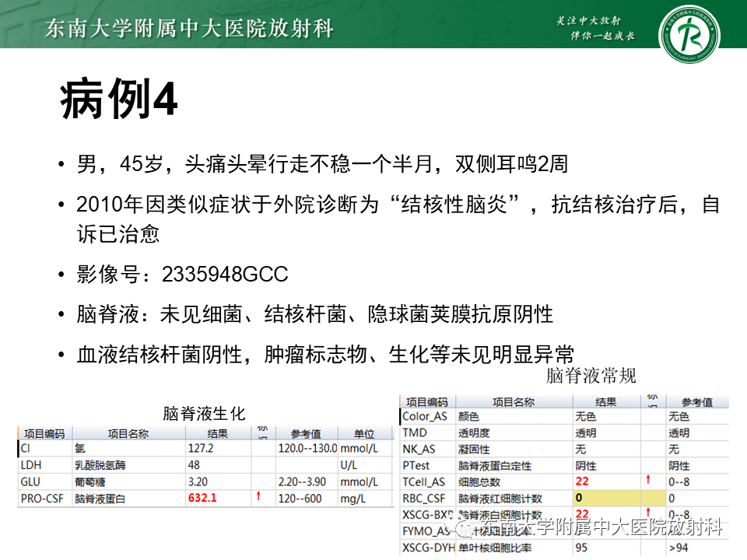Screen dimensions: 747x560
Task: Click the result 95 in XSCG-DYH row
Action: tap(581, 548)
